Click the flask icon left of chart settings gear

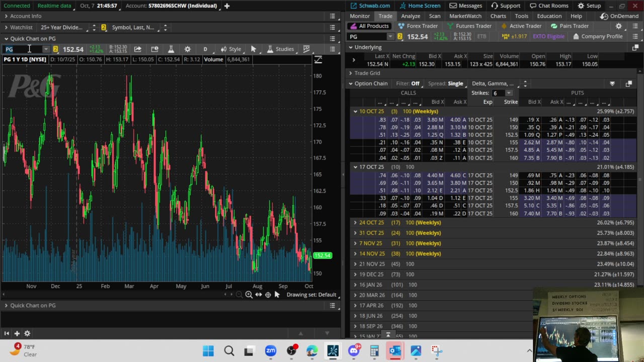[x=171, y=49]
